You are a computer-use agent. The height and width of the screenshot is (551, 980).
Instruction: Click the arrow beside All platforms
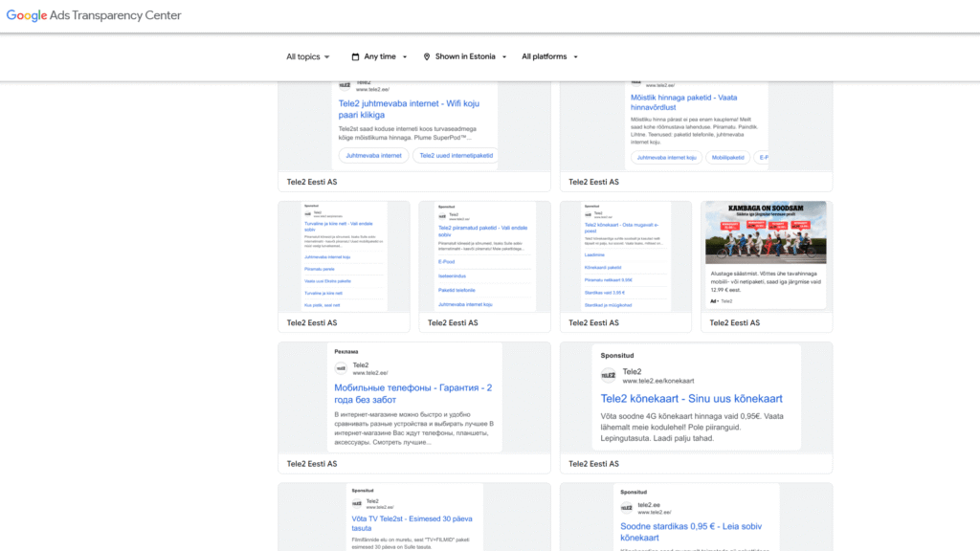pyautogui.click(x=575, y=56)
